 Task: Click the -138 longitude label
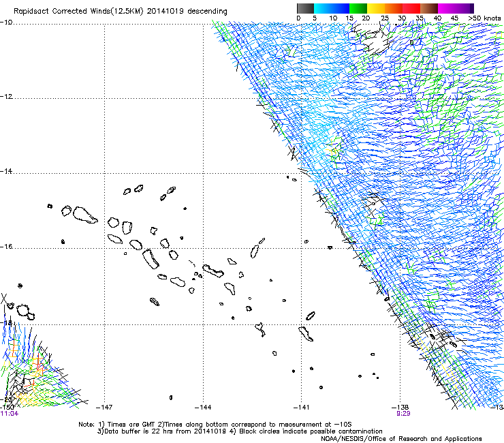point(400,408)
